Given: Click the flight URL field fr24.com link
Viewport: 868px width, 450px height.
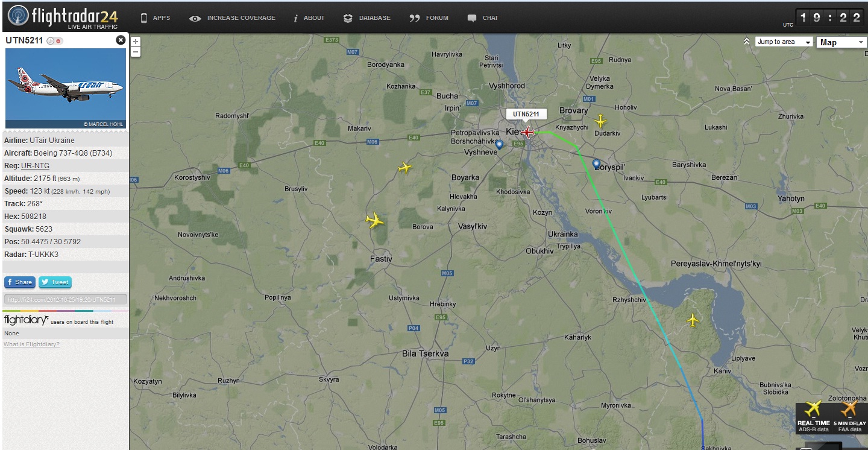Looking at the screenshot, I should click(x=65, y=300).
